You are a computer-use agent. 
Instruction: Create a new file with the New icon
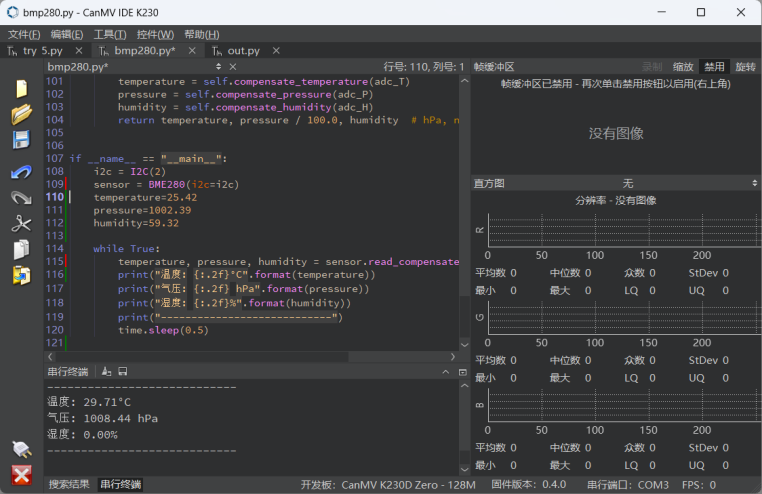click(x=22, y=88)
